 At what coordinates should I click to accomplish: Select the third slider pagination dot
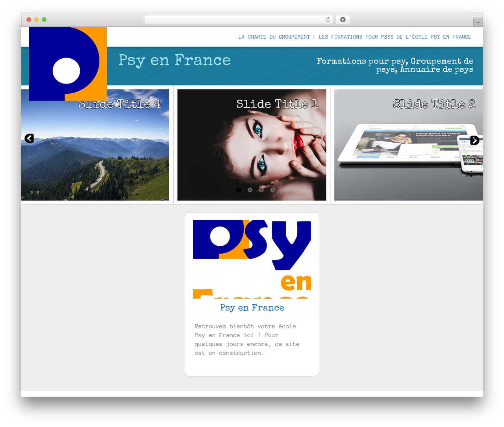[x=261, y=190]
